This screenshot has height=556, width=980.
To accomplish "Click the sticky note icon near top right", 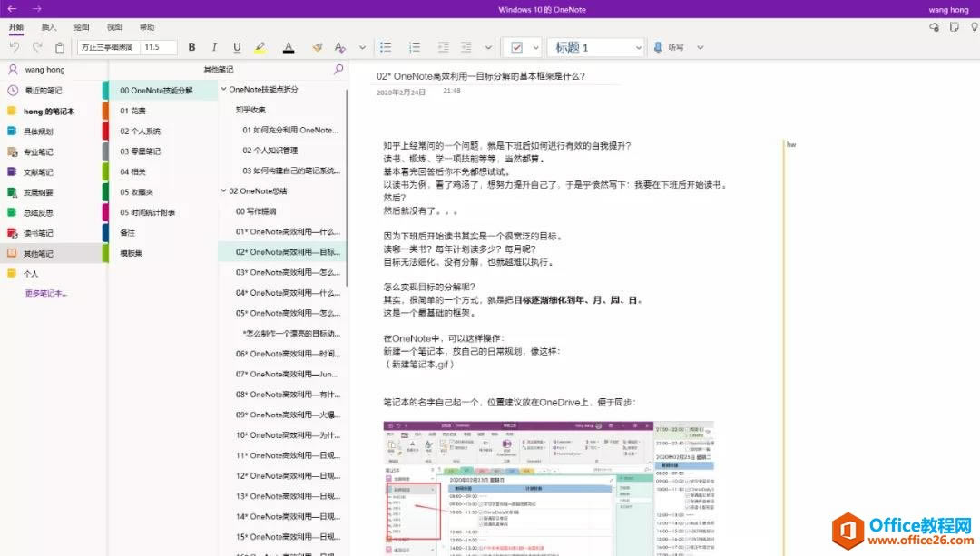I will [x=955, y=29].
